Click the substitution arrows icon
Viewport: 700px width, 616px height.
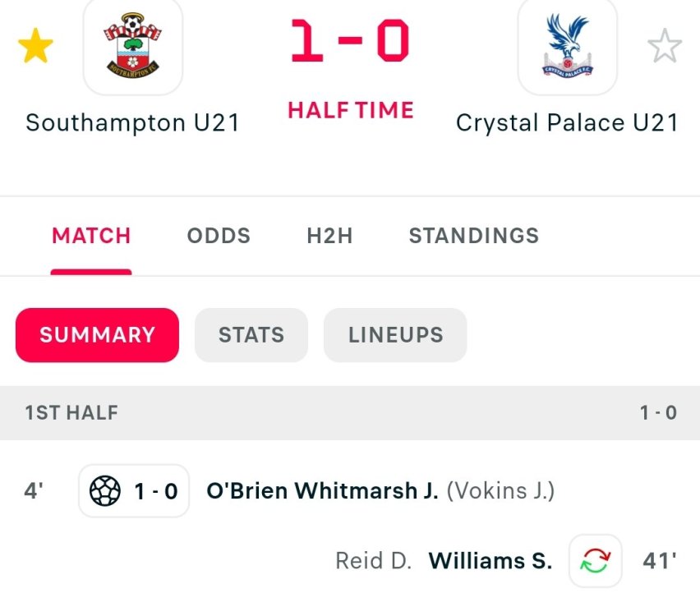596,562
